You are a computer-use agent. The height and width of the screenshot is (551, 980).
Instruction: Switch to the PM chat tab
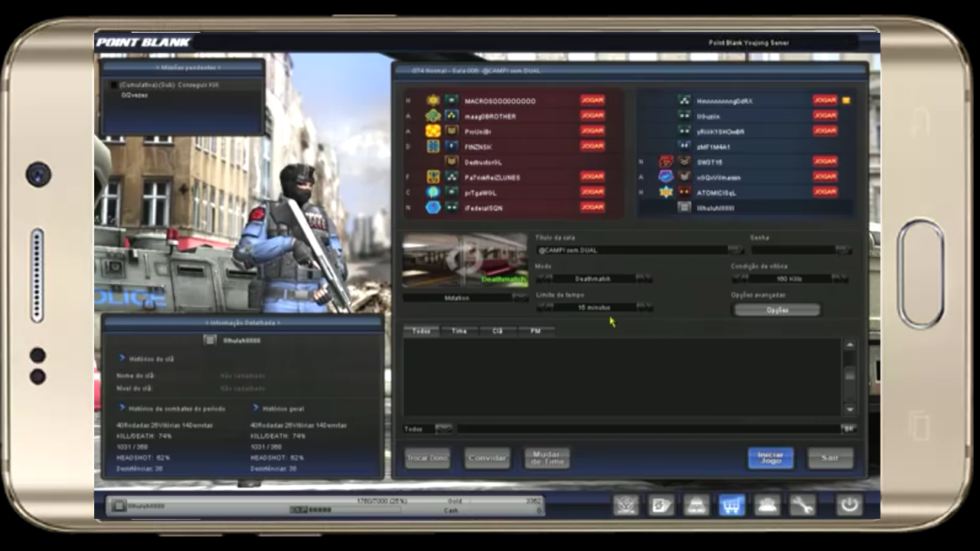pyautogui.click(x=535, y=331)
